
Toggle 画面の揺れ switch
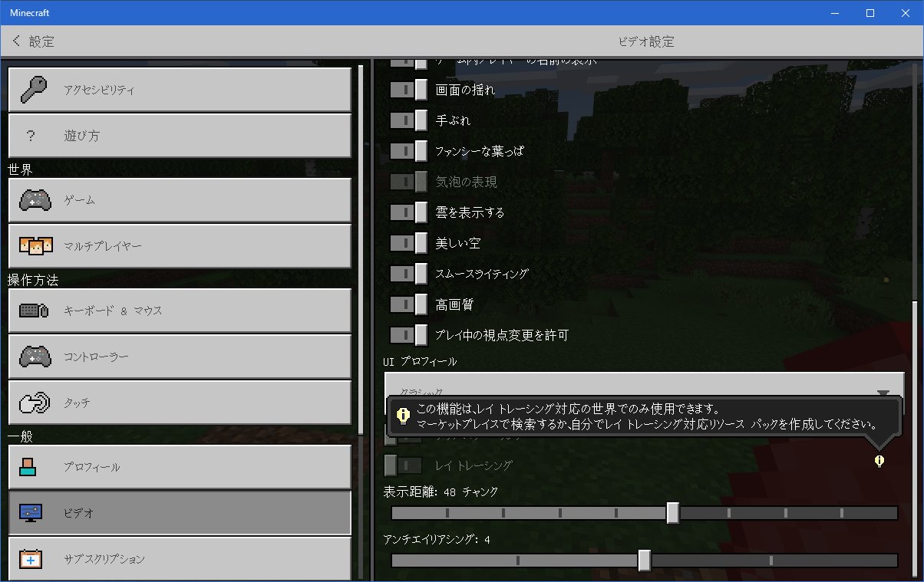pyautogui.click(x=408, y=90)
